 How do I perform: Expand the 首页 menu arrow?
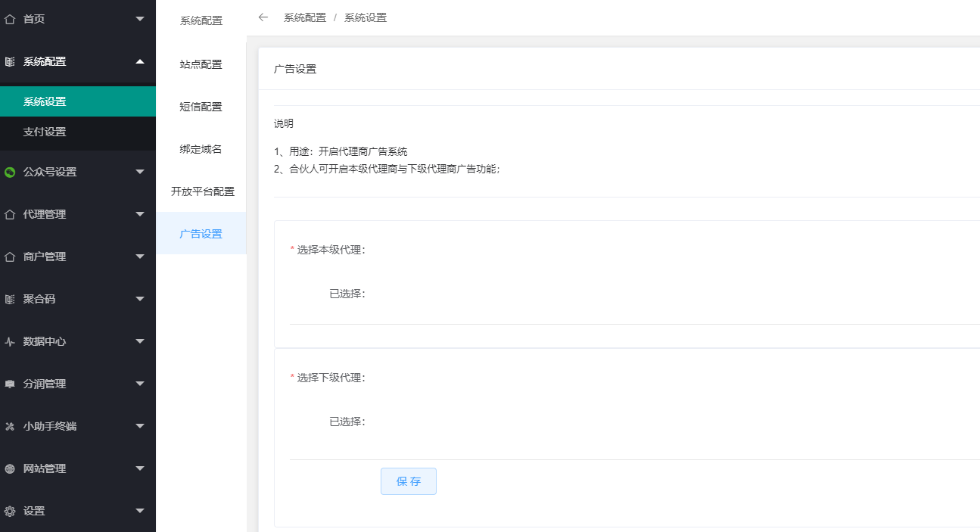click(x=140, y=19)
